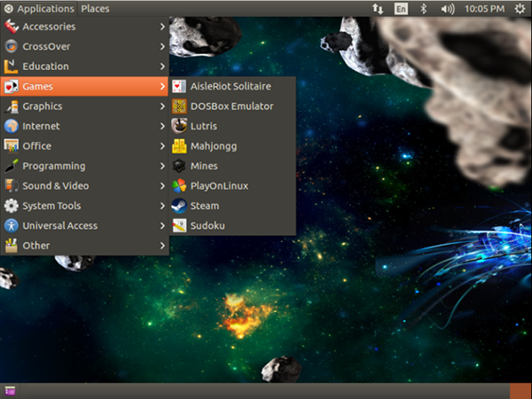Click the Sudoku game icon
The width and height of the screenshot is (532, 399).
pos(179,226)
